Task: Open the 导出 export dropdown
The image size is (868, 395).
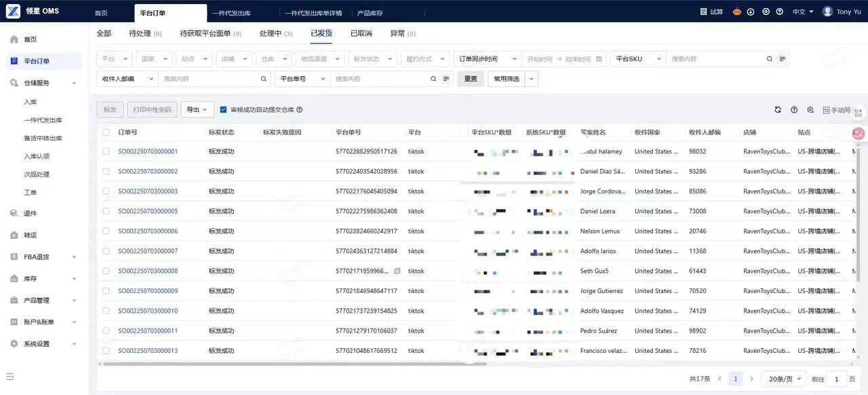Action: pyautogui.click(x=197, y=109)
